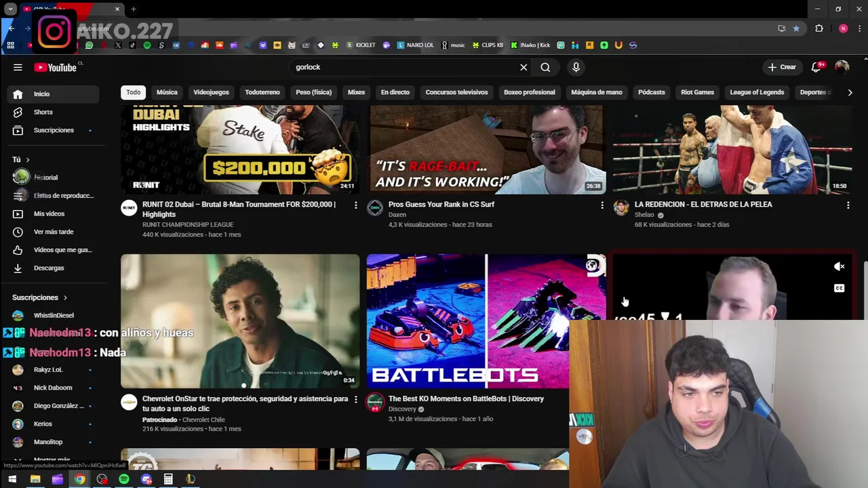Run the search with the magnifier button

pos(545,67)
